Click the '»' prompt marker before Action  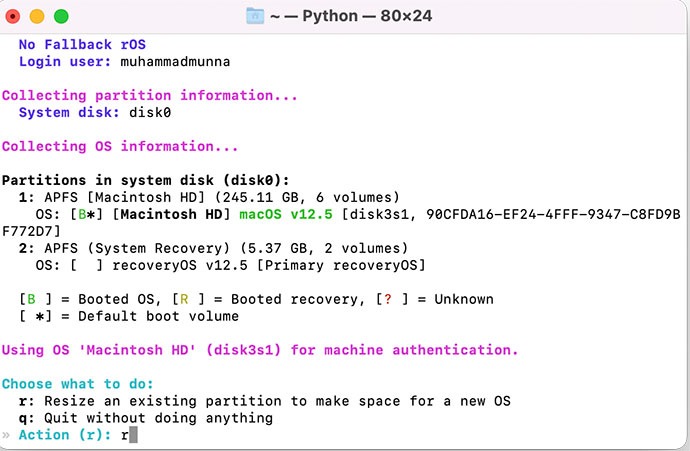[6, 436]
